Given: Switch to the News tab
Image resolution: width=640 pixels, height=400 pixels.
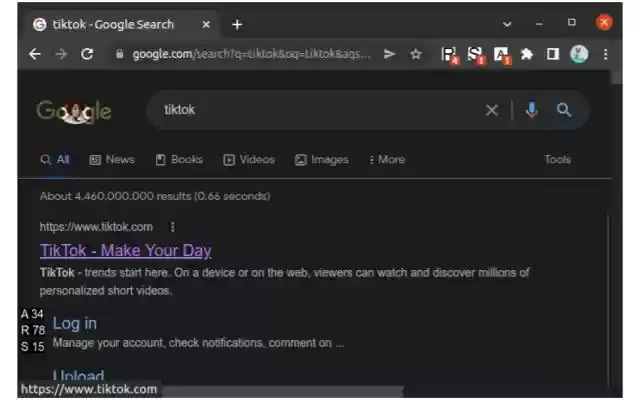Looking at the screenshot, I should pyautogui.click(x=112, y=160).
